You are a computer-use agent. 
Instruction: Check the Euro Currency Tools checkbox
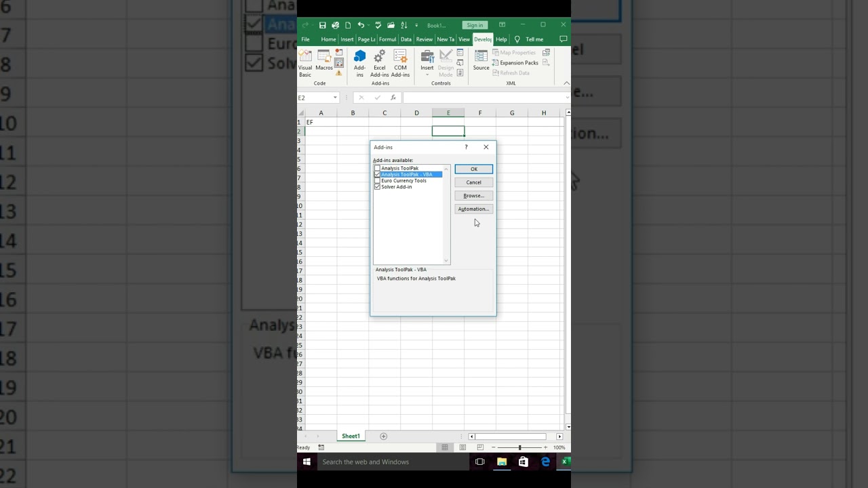click(x=378, y=181)
